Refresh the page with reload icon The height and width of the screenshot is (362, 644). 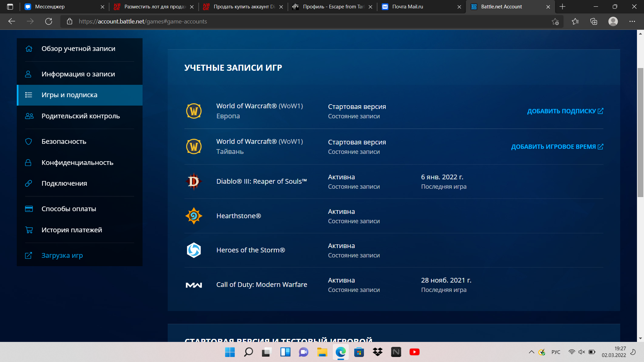tap(49, 21)
